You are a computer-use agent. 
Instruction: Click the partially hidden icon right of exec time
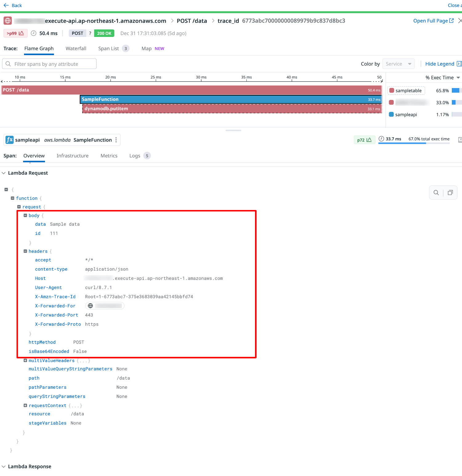(x=460, y=140)
